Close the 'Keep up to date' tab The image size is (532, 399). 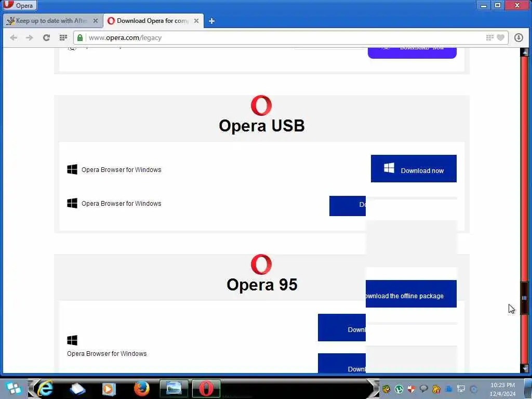click(x=96, y=21)
